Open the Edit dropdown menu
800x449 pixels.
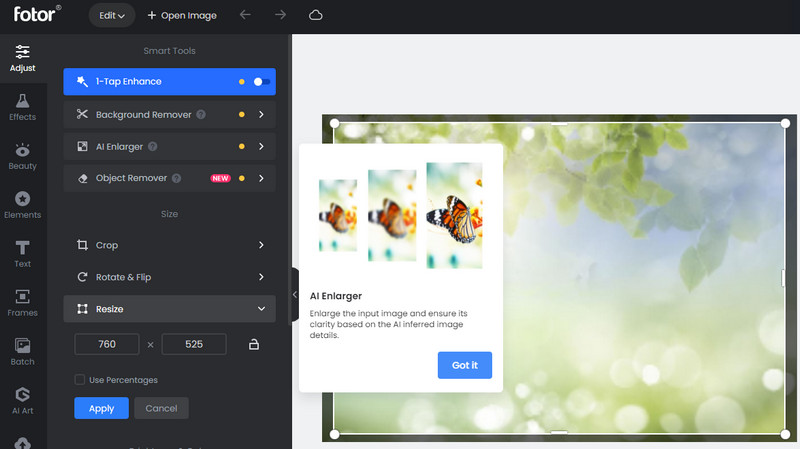pyautogui.click(x=112, y=16)
